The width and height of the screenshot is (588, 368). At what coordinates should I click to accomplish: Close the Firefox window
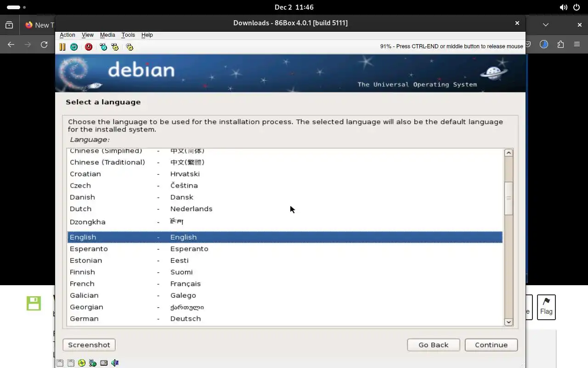pyautogui.click(x=580, y=25)
